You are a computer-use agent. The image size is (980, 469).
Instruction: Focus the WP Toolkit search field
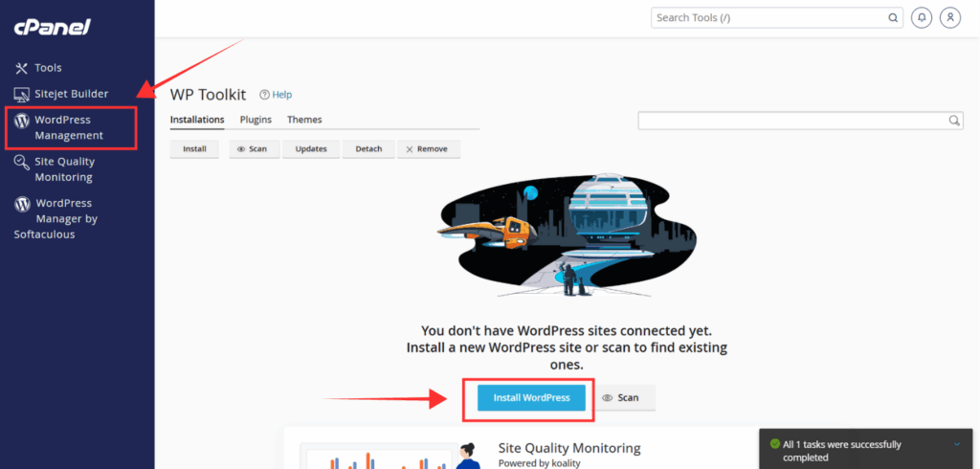point(800,121)
